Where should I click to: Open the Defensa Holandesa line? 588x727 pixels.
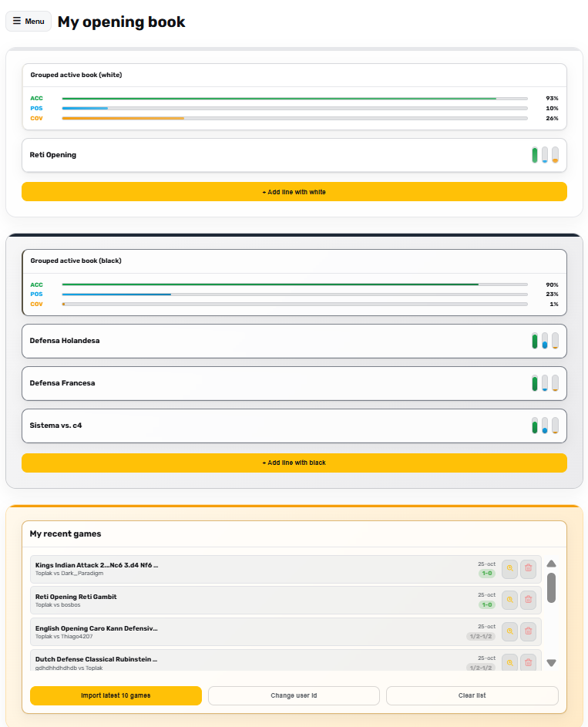231,341
